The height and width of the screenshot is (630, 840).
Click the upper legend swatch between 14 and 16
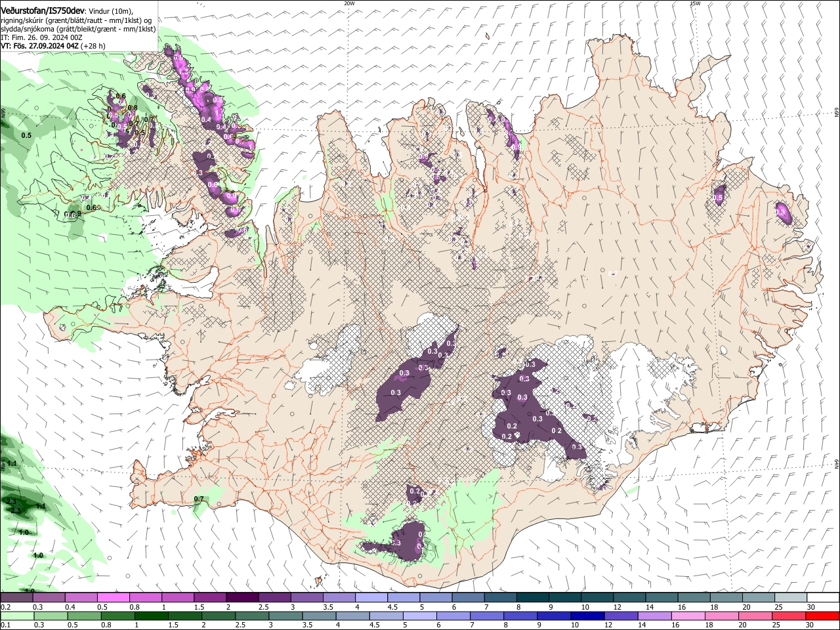pyautogui.click(x=661, y=598)
